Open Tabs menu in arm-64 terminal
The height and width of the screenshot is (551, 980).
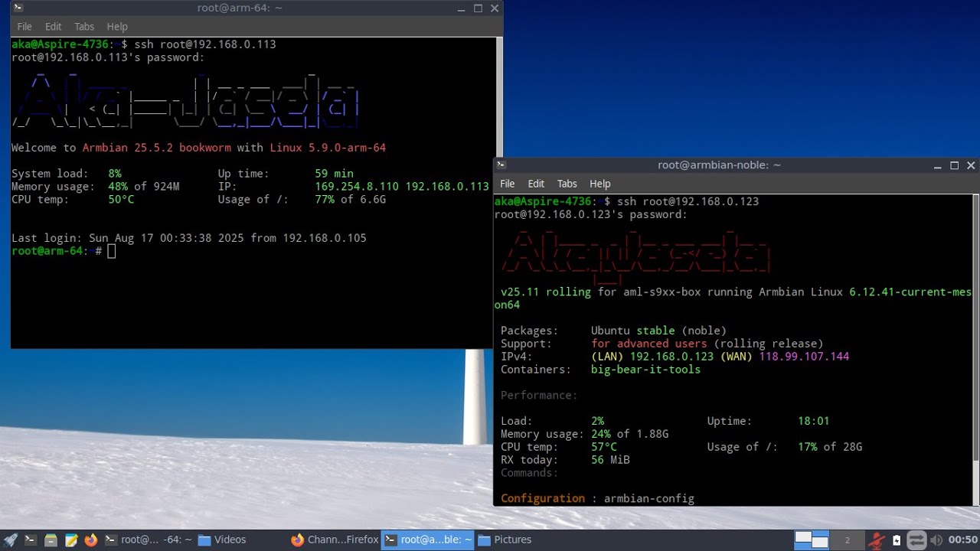pos(84,26)
